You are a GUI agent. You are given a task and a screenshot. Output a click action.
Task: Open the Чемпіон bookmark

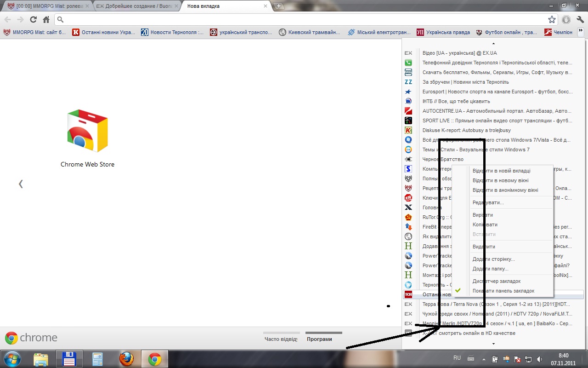558,32
